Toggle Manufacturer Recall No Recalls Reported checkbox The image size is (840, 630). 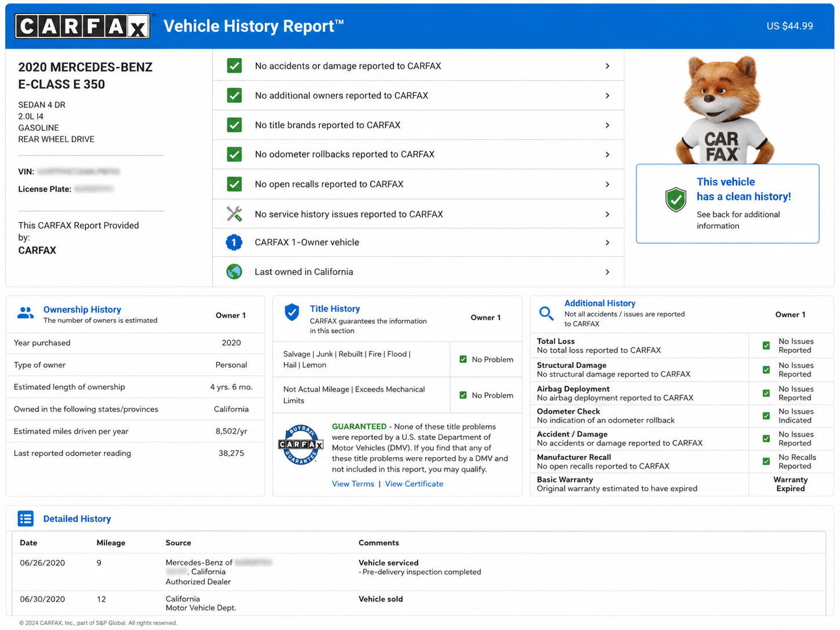click(x=766, y=462)
